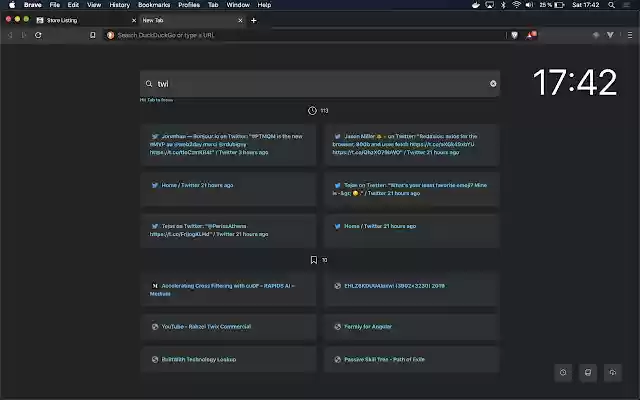Open the Window menu
Viewport: 640px width, 400px height.
click(238, 5)
